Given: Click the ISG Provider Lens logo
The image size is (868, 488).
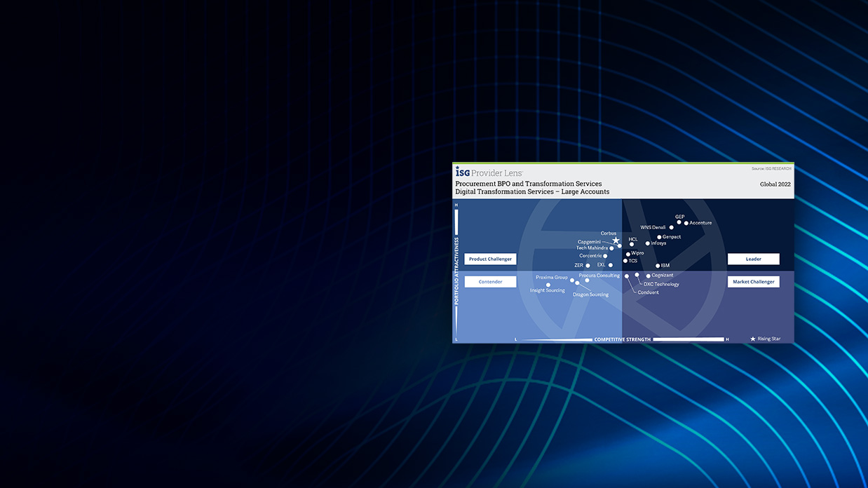Looking at the screenshot, I should (x=489, y=172).
